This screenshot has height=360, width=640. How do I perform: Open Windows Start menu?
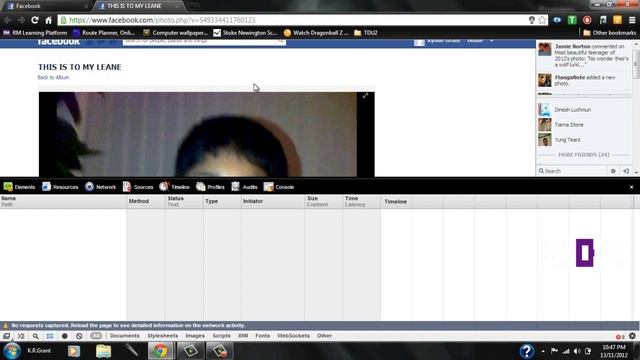[11, 351]
